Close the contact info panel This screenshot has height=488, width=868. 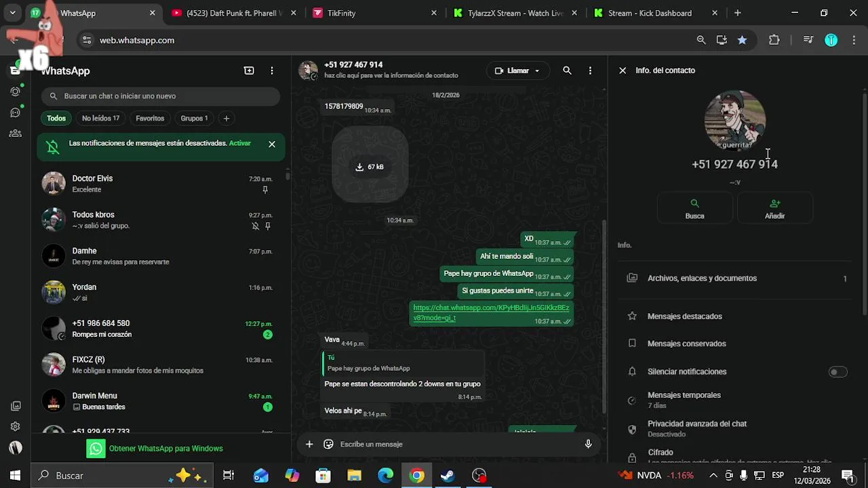click(623, 70)
